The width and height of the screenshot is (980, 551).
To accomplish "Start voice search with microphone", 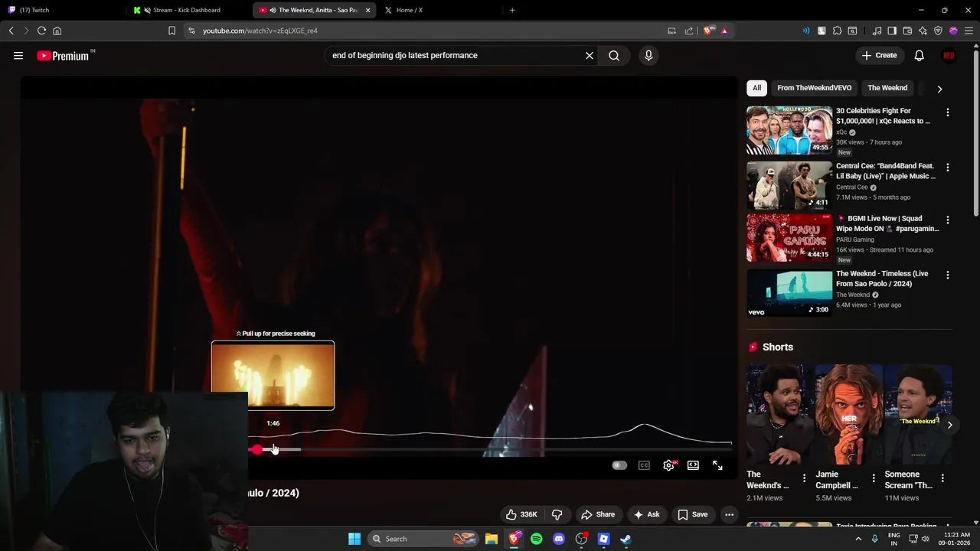I will click(x=648, y=55).
